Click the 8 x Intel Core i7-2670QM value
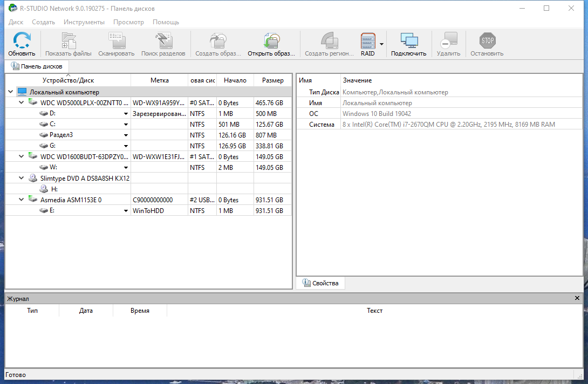Image resolution: width=588 pixels, height=384 pixels. [x=448, y=125]
